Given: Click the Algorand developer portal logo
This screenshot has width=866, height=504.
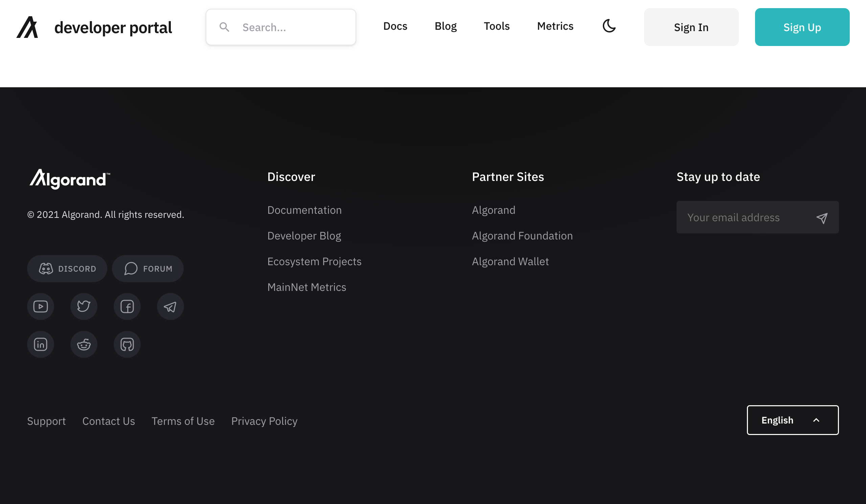Looking at the screenshot, I should (94, 27).
